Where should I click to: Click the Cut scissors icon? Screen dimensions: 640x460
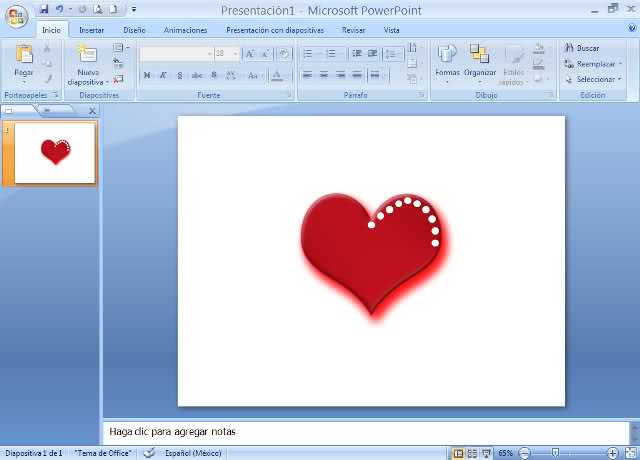click(x=47, y=48)
